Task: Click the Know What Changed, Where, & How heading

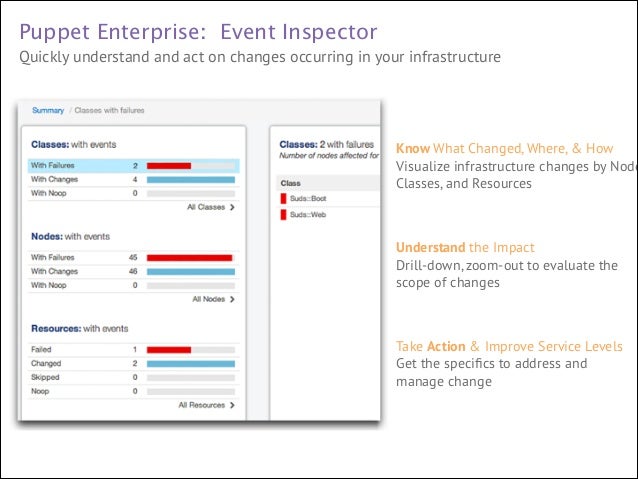Action: pos(505,149)
